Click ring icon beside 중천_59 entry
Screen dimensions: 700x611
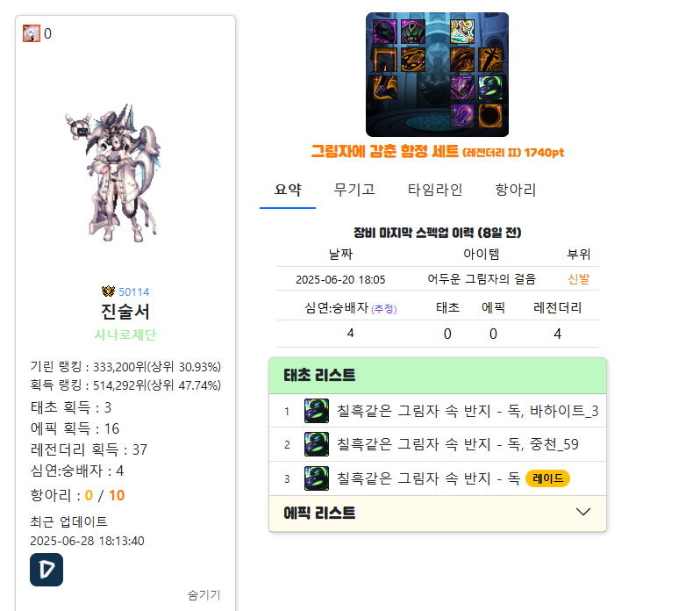pos(317,444)
